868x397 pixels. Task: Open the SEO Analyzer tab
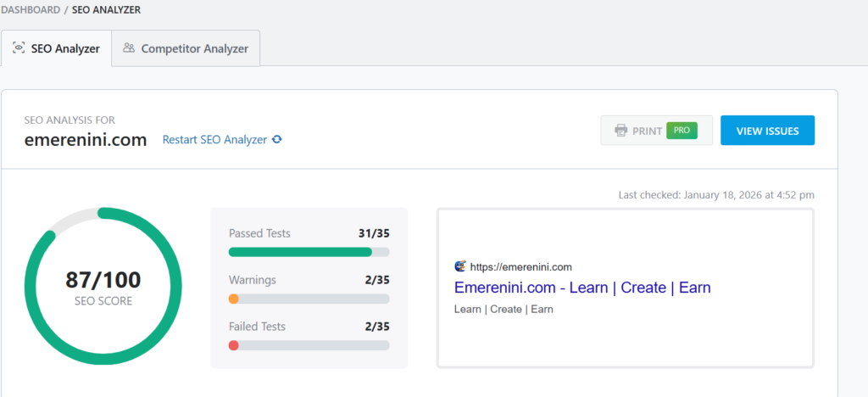56,48
